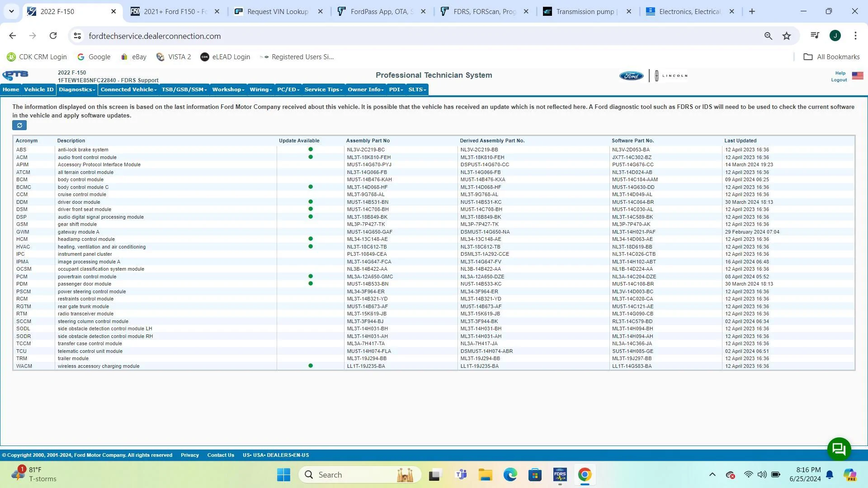
Task: Show hidden system tray icons
Action: click(712, 474)
